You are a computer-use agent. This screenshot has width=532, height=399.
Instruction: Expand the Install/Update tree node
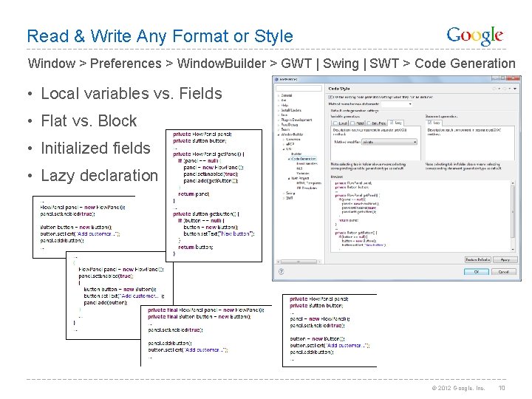[279, 110]
